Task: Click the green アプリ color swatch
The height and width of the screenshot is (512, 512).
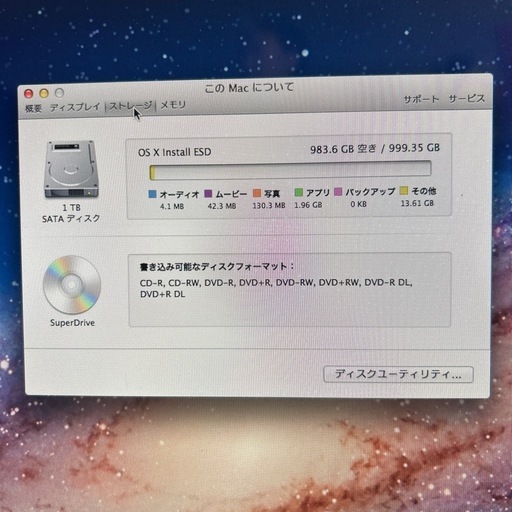Action: tap(299, 192)
